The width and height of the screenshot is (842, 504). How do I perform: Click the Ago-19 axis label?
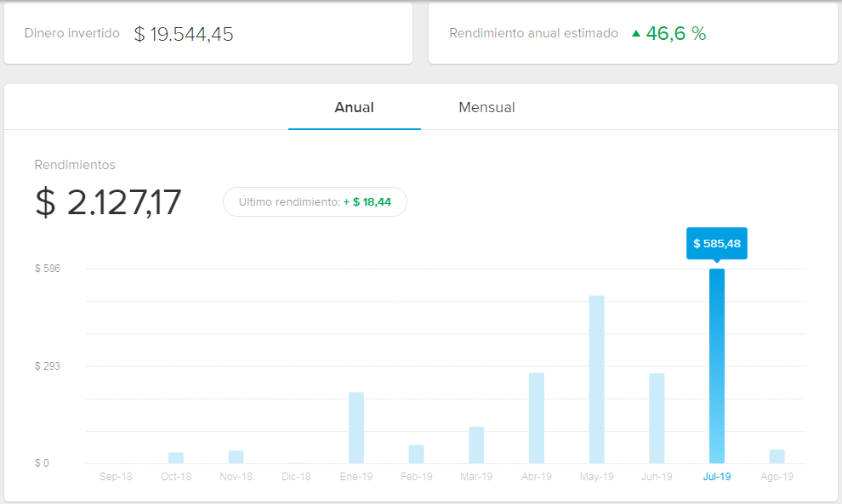click(x=777, y=477)
